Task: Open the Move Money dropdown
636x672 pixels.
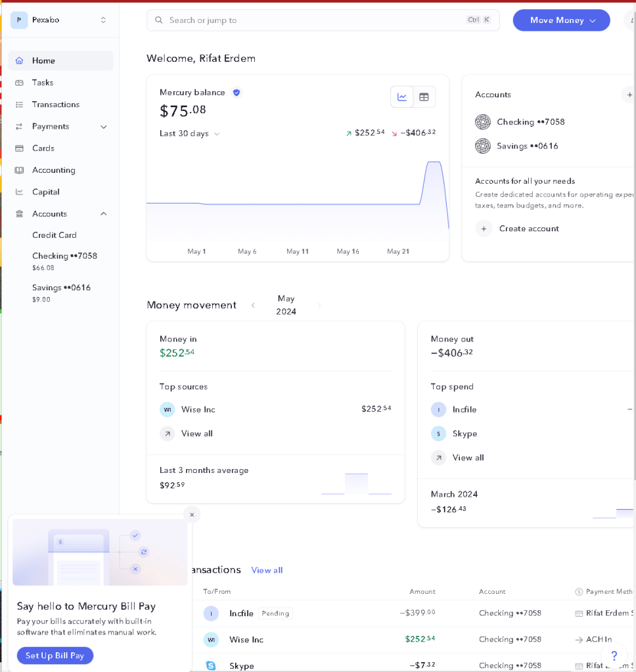Action: (x=562, y=20)
